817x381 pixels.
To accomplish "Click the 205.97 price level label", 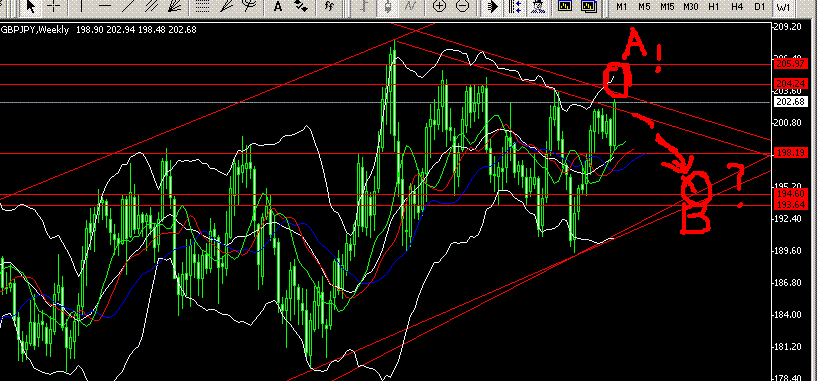I will [790, 64].
